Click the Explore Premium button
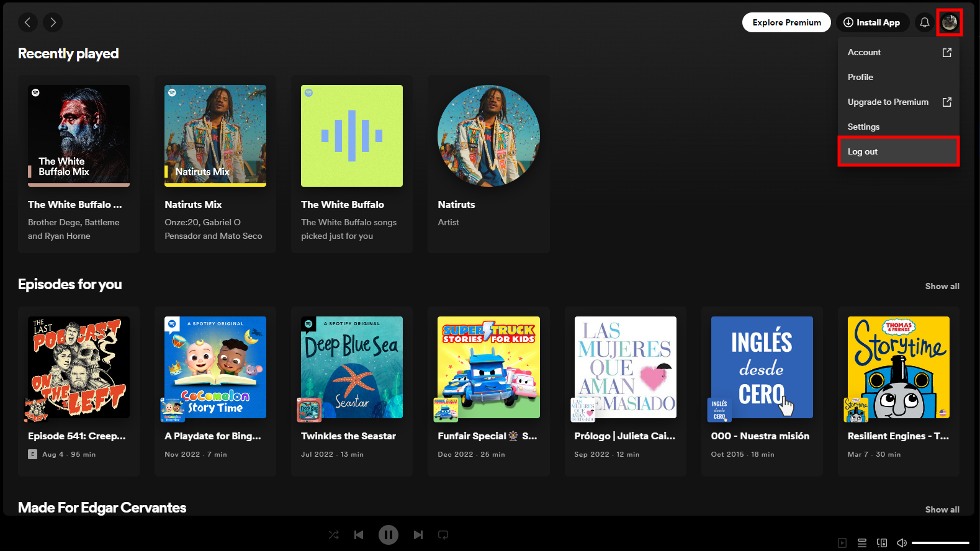The width and height of the screenshot is (980, 551). click(x=786, y=23)
